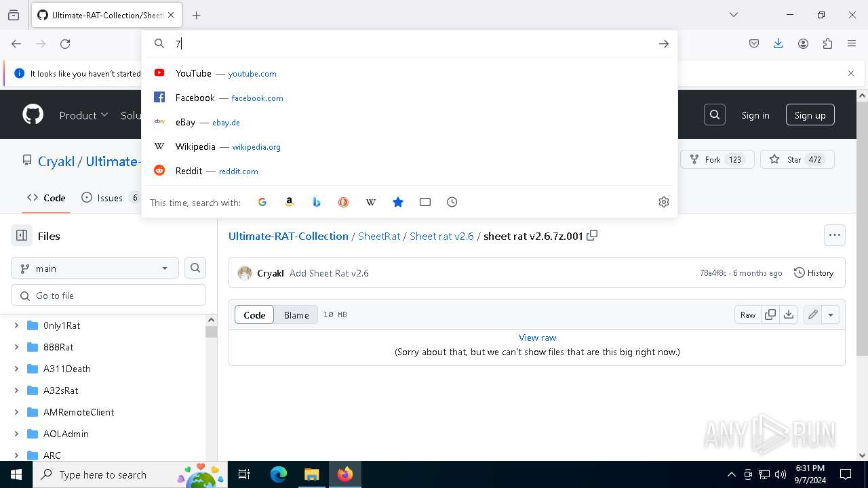Edit this file with the pencil icon
This screenshot has height=488, width=868.
coord(812,314)
